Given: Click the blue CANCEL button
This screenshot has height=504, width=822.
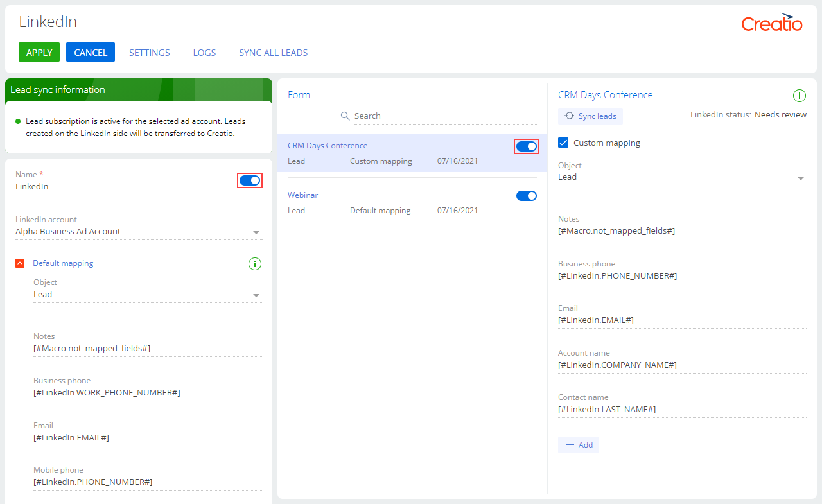Looking at the screenshot, I should coord(91,52).
